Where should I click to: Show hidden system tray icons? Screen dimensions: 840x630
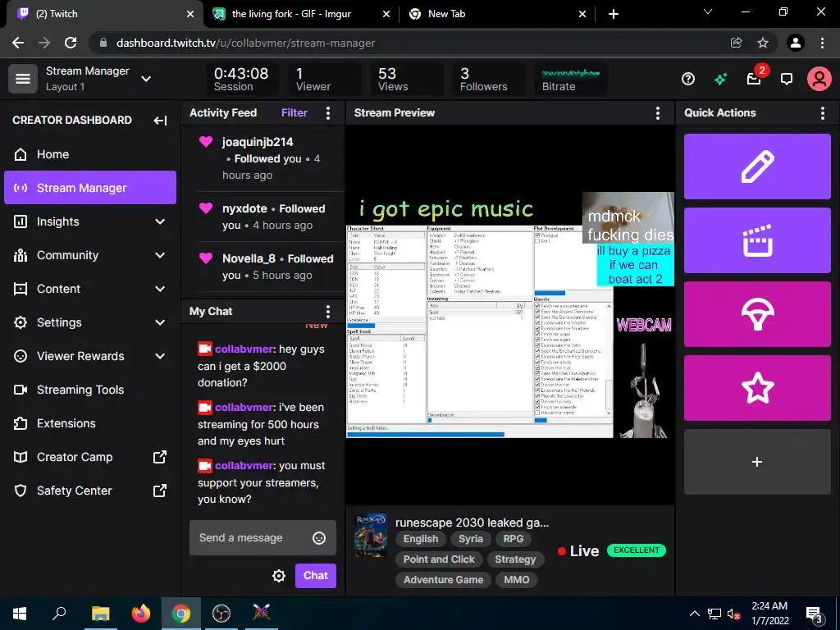694,614
